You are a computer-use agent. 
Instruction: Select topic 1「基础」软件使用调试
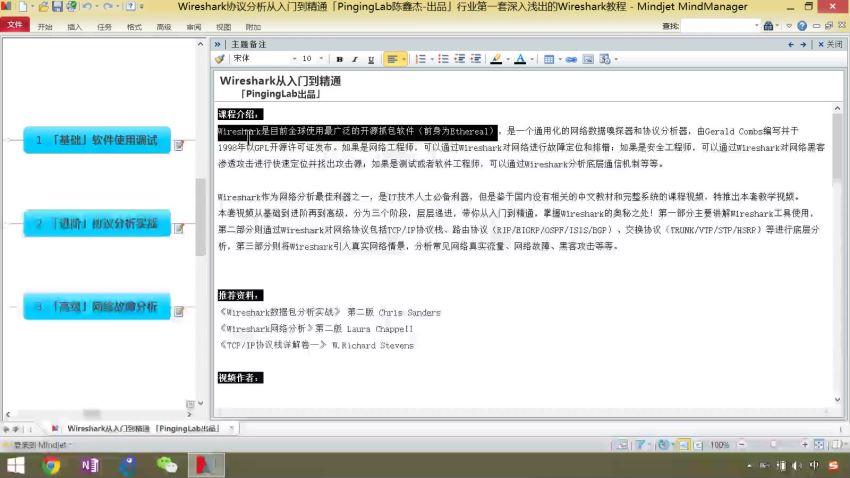click(96, 140)
